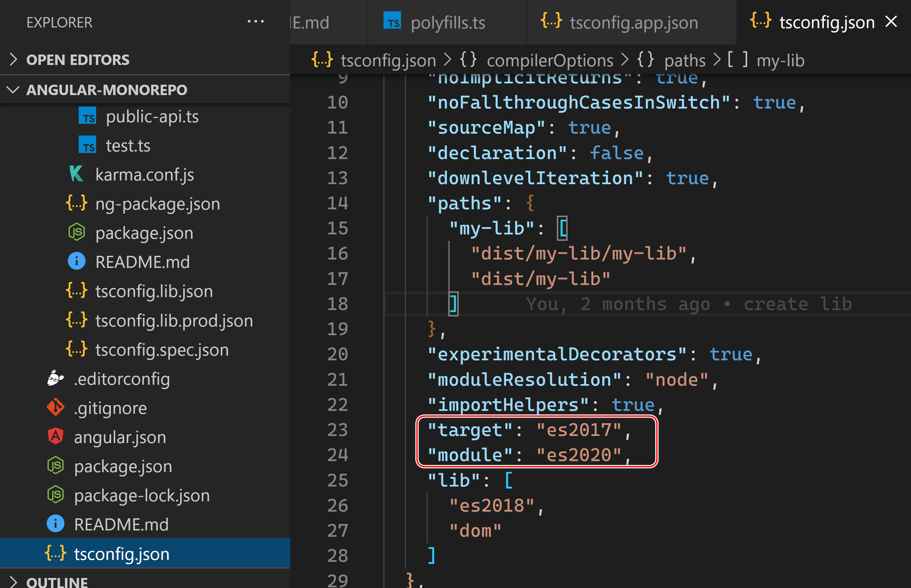
Task: Select the editorconfig mouse icon
Action: tap(55, 378)
